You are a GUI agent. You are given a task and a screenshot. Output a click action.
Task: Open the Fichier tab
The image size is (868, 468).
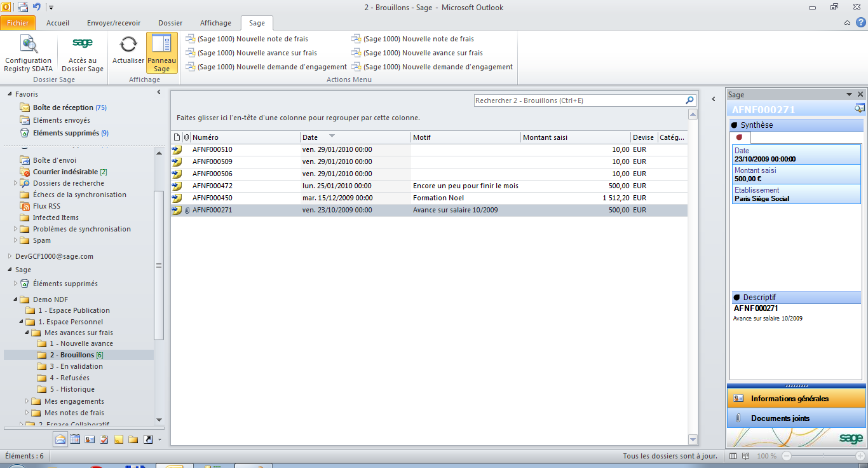[18, 23]
